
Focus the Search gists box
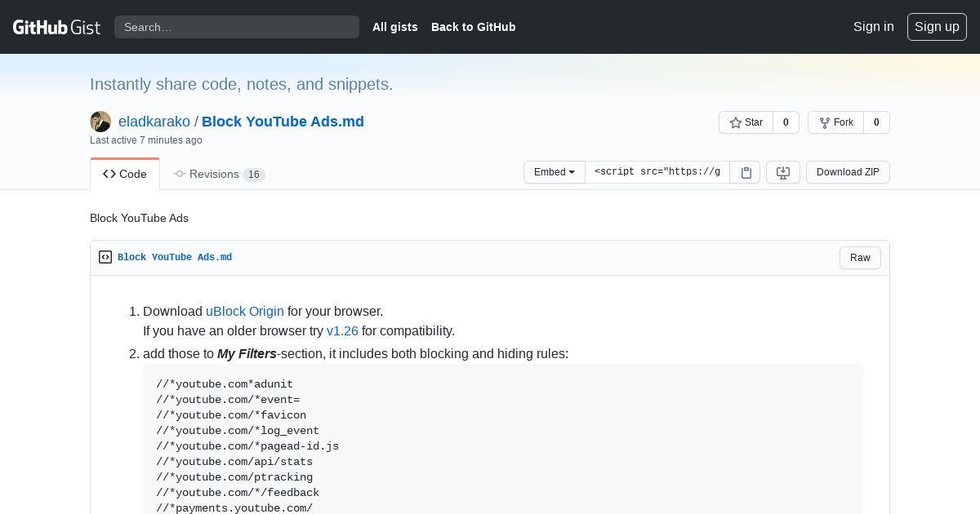(x=237, y=27)
